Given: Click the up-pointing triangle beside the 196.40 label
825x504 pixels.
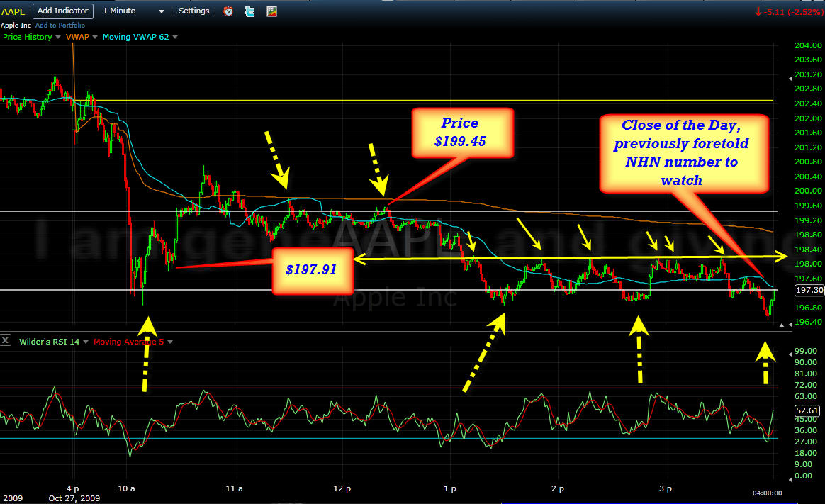Looking at the screenshot, I should (781, 325).
